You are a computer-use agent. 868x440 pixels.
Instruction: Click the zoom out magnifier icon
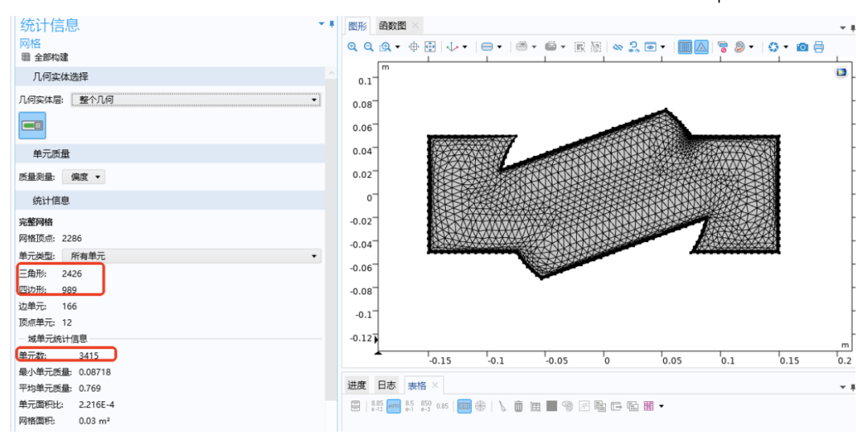(368, 47)
